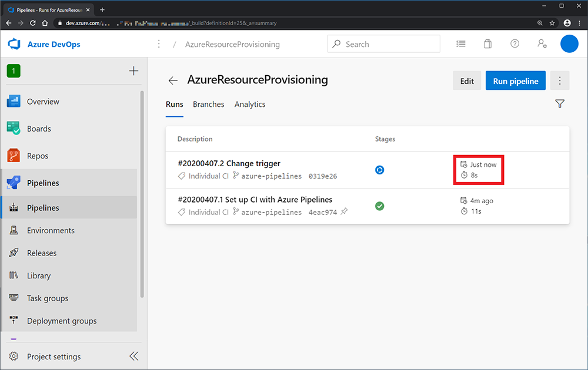Screen dimensions: 588x370
Task: Open breadcrumb vertical ellipsis menu
Action: 159,44
